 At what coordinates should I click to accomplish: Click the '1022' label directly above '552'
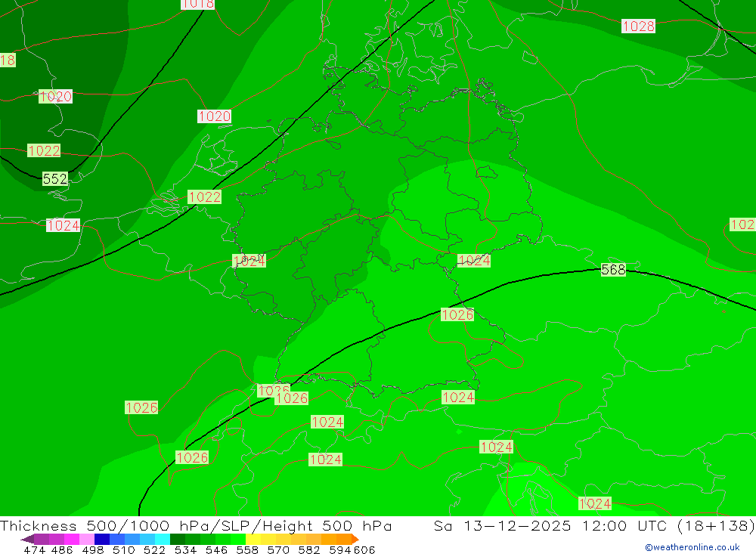pos(44,151)
